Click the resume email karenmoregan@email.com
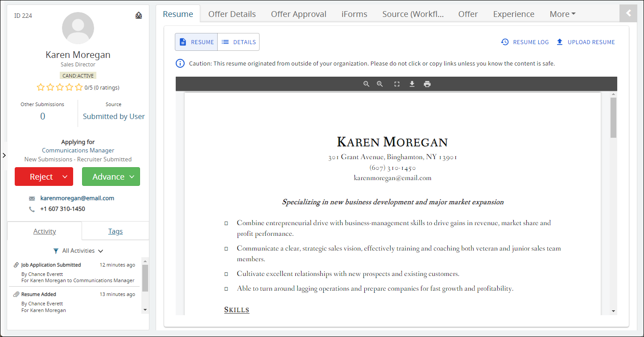Image resolution: width=644 pixels, height=337 pixels. coord(392,178)
